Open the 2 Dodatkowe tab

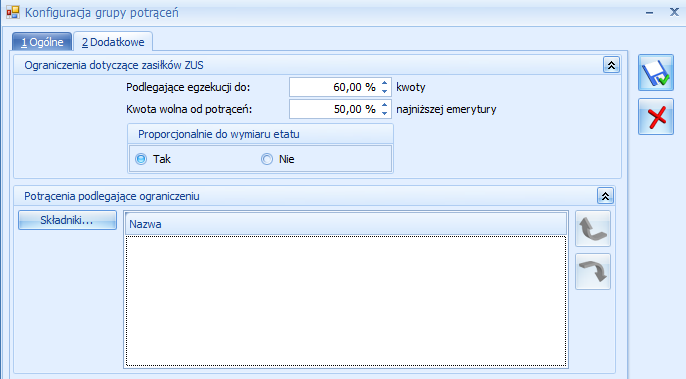[113, 42]
